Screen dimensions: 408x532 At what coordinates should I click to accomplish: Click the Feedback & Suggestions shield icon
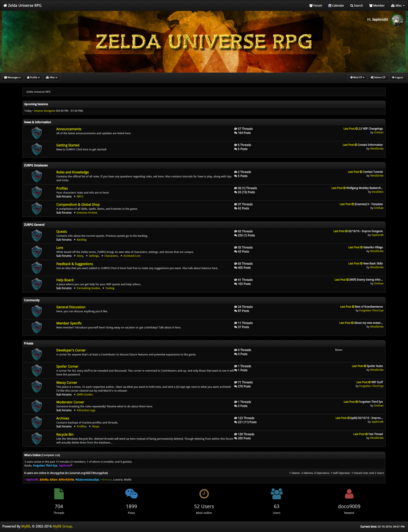point(37,268)
